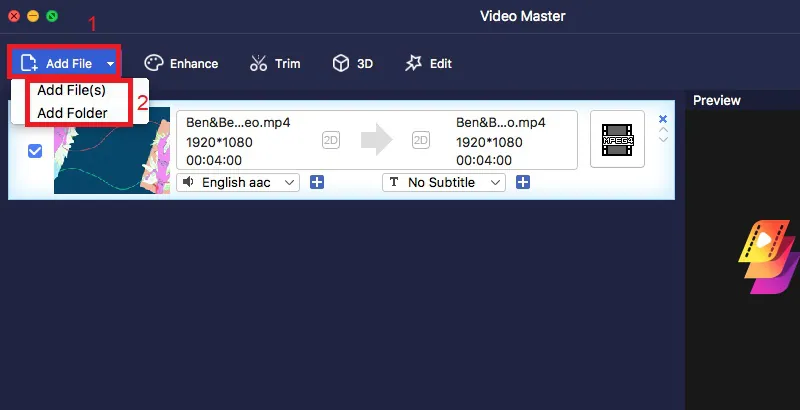Choose Add File(s) from the menu
The width and height of the screenshot is (800, 410).
[71, 90]
